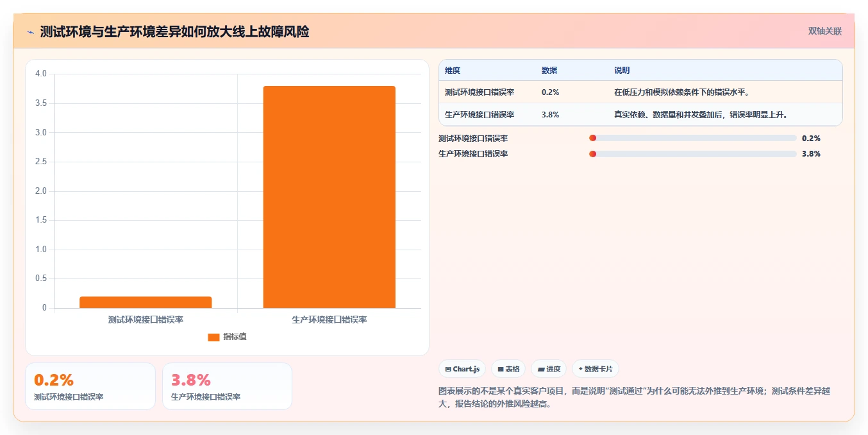Click the 进度 tag
This screenshot has width=868, height=435.
point(549,369)
